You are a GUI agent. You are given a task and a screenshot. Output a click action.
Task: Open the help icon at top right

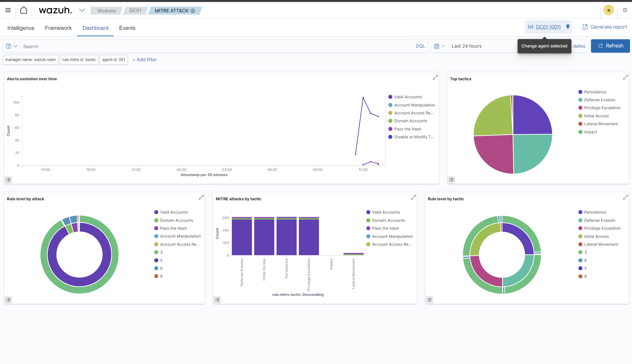click(x=625, y=10)
